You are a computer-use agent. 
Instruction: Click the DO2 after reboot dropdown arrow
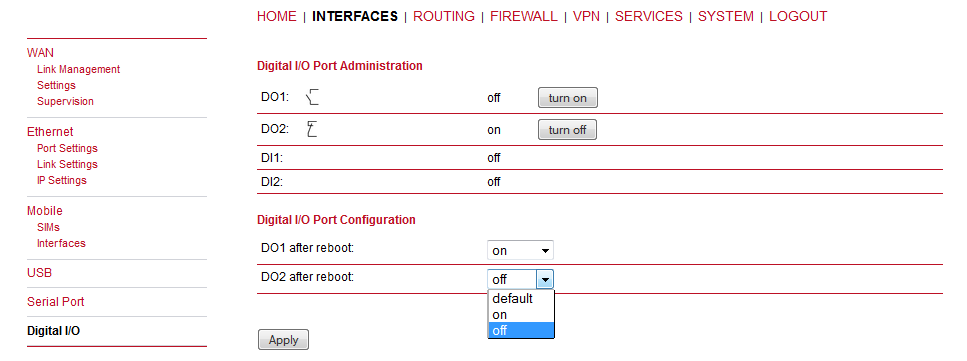(545, 280)
